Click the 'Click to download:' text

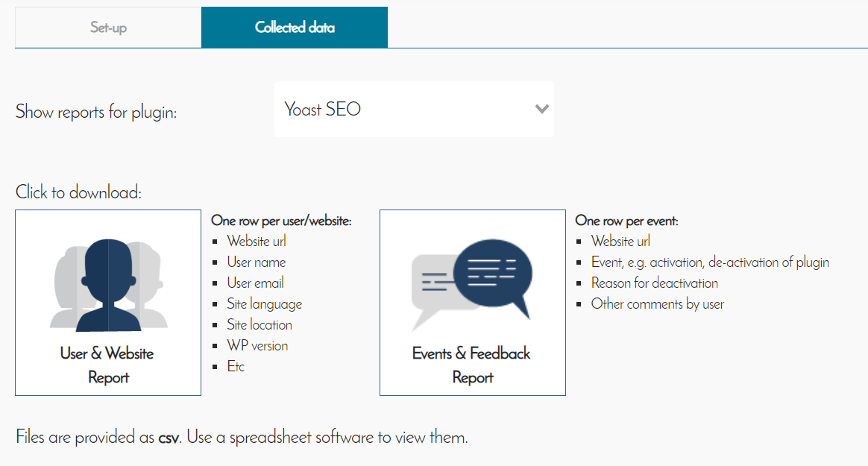tap(78, 192)
